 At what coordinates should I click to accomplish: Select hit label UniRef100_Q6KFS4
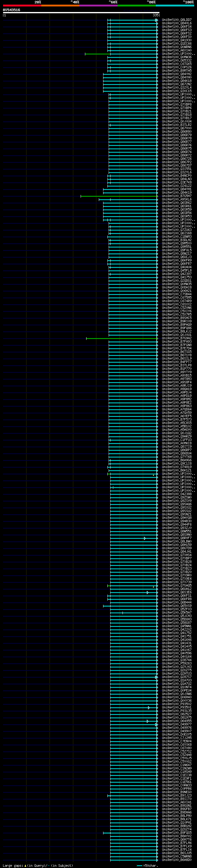point(176,26)
